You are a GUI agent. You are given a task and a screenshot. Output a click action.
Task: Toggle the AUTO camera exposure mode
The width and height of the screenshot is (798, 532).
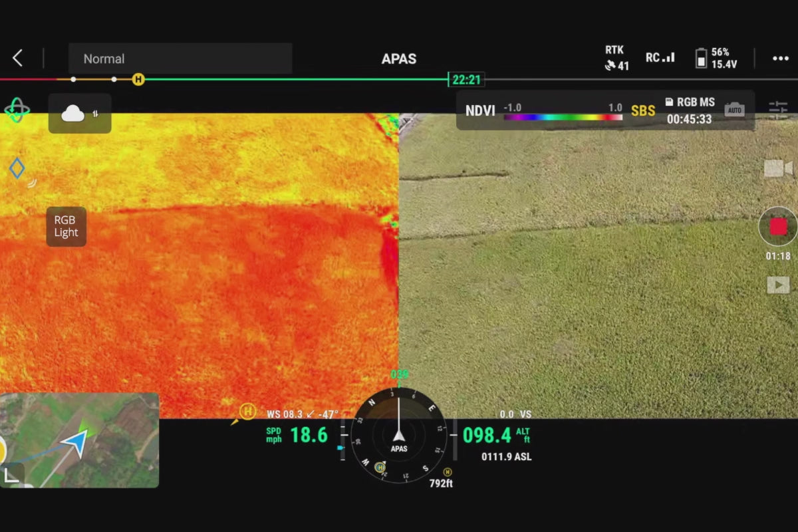tap(734, 110)
